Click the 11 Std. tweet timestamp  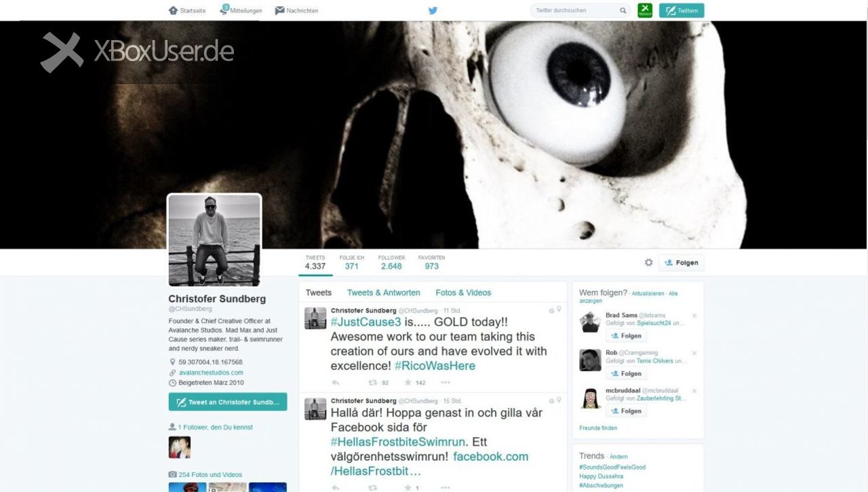coord(452,310)
